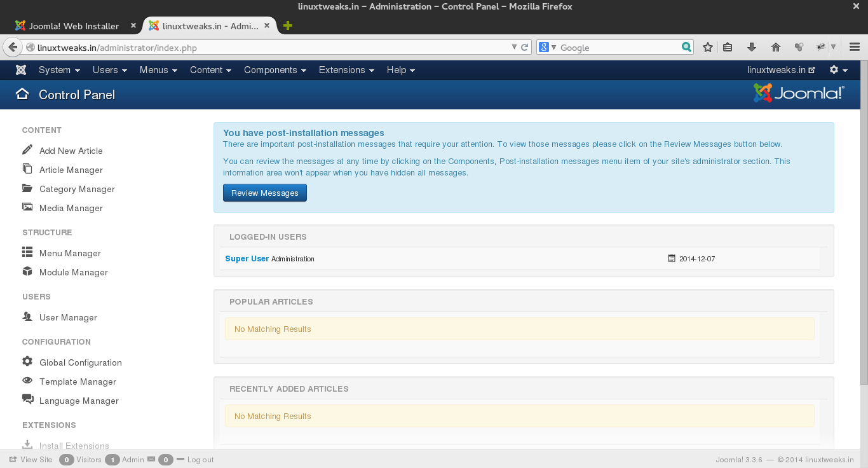Click the Add New Article pencil icon
Viewport: 868px width, 468px height.
click(27, 150)
